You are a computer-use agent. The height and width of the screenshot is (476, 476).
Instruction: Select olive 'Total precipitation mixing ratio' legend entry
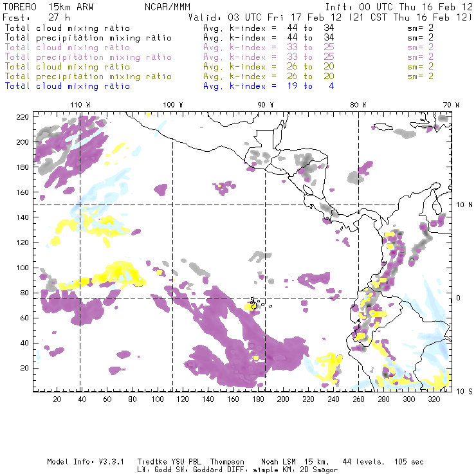click(x=88, y=77)
